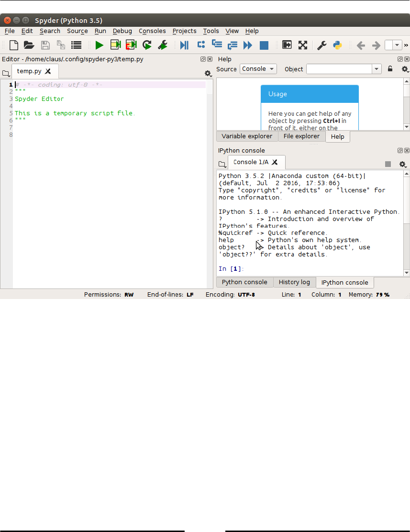Stop debugging blue square icon
This screenshot has width=410, height=532.
tap(264, 45)
